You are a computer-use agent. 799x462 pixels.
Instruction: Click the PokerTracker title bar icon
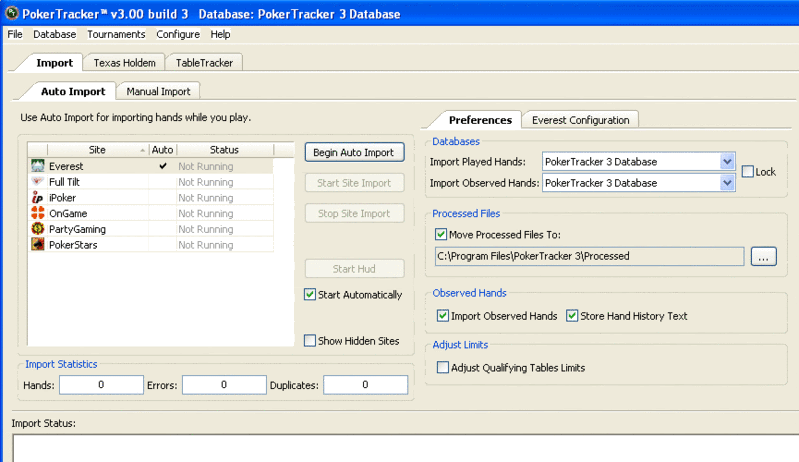(x=12, y=13)
